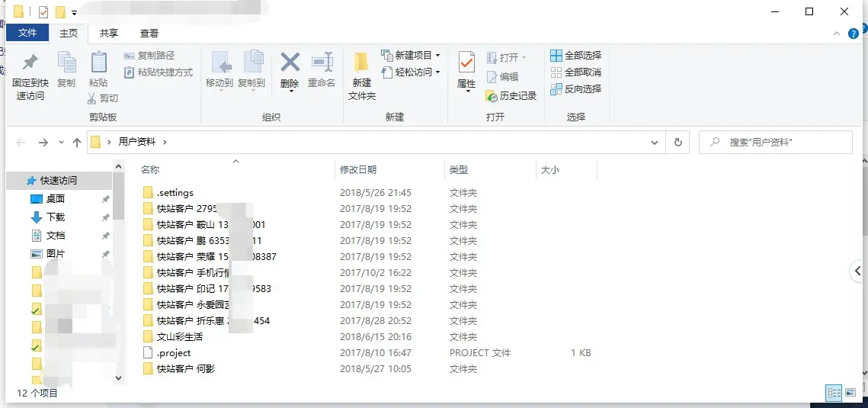Click Select All (全部选择)
The image size is (868, 408).
pyautogui.click(x=575, y=56)
